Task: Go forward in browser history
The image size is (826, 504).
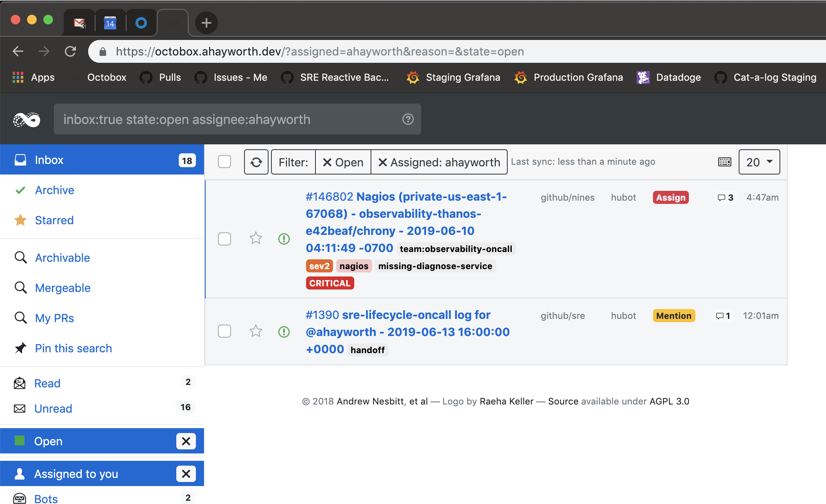Action: click(x=44, y=51)
